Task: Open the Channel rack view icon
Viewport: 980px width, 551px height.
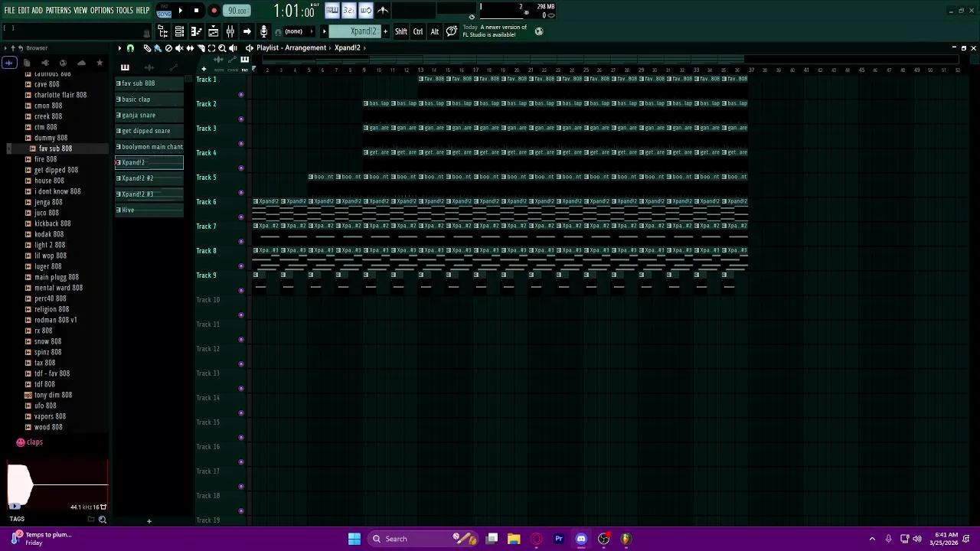Action: click(179, 31)
